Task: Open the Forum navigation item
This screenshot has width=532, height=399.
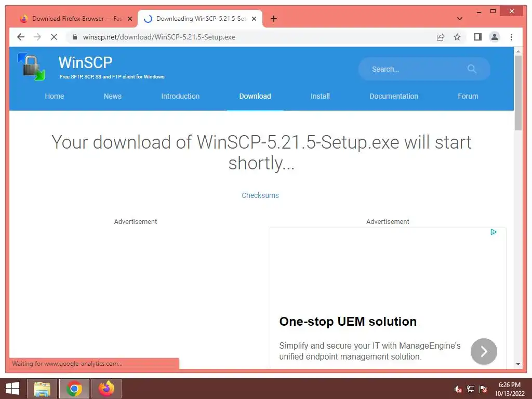Action: [468, 96]
